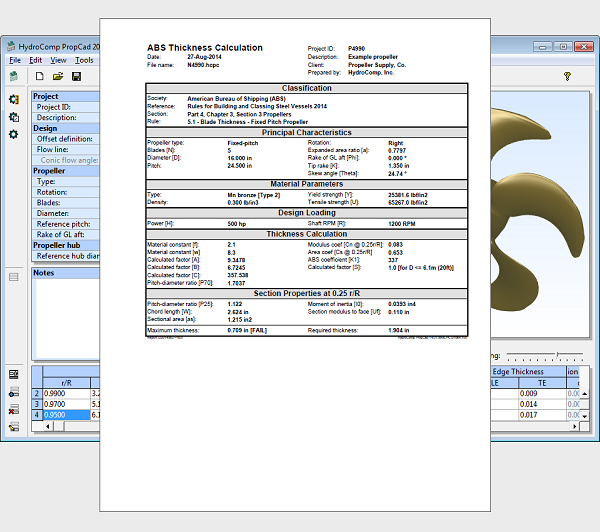Click the Open folder icon
This screenshot has height=532, width=600.
click(x=58, y=76)
